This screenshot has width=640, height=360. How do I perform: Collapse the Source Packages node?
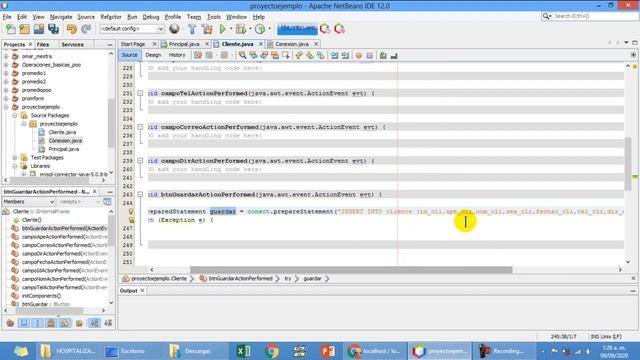tap(15, 116)
